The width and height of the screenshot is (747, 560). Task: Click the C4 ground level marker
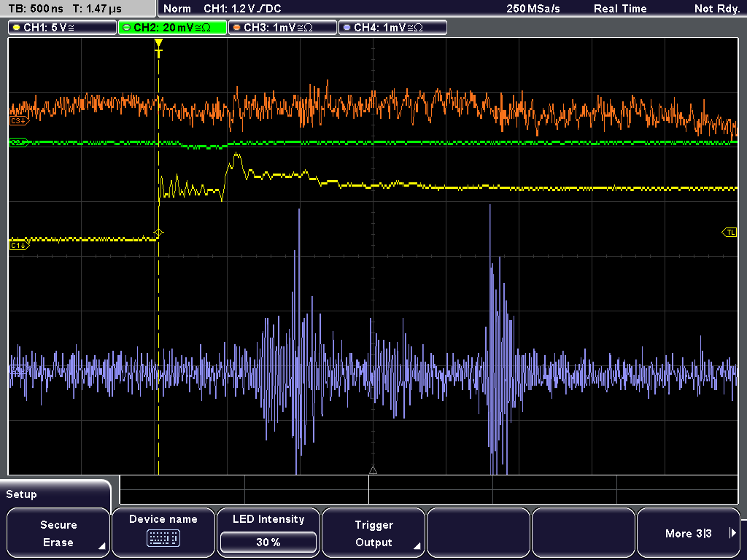point(19,370)
